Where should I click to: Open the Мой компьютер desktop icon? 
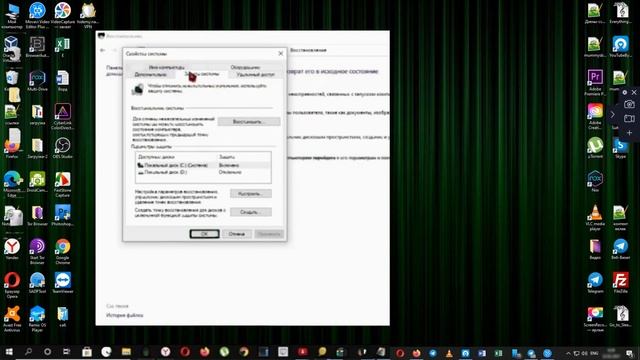pos(12,16)
